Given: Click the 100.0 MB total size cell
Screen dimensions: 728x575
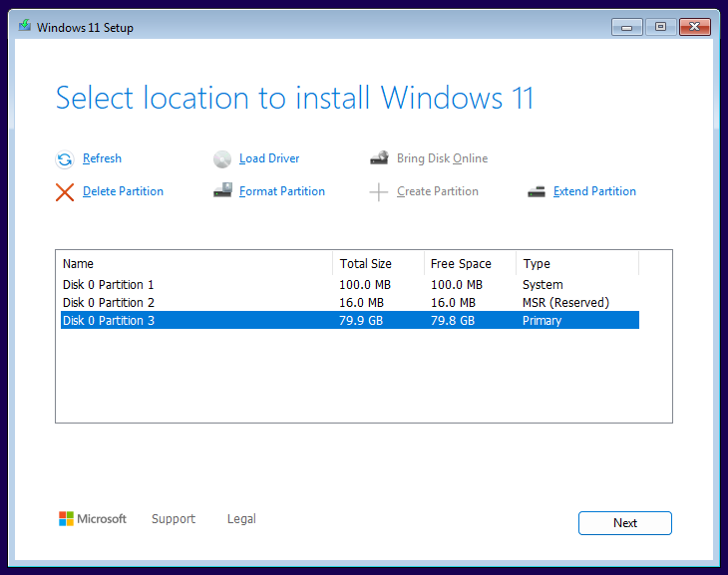Looking at the screenshot, I should tap(365, 284).
